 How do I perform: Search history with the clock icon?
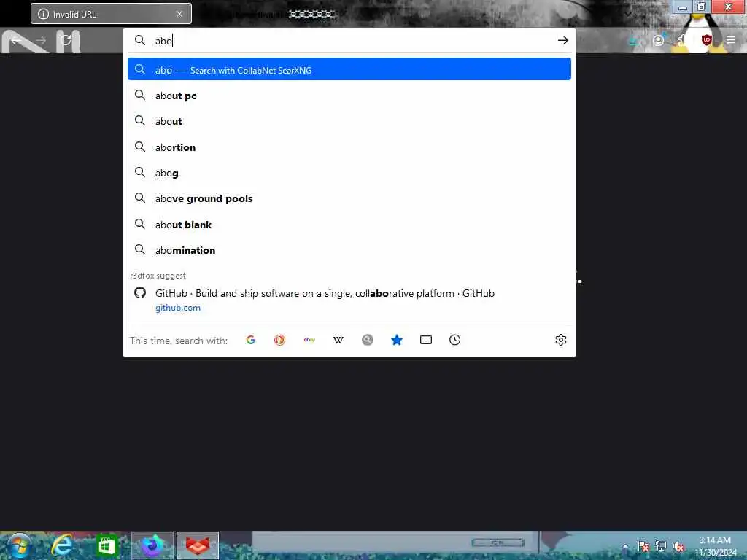point(455,340)
